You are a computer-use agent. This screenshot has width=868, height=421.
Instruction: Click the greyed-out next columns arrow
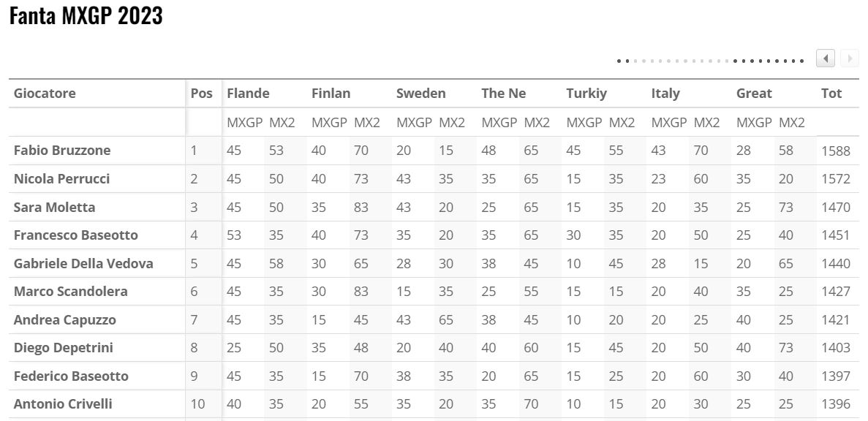click(x=849, y=58)
